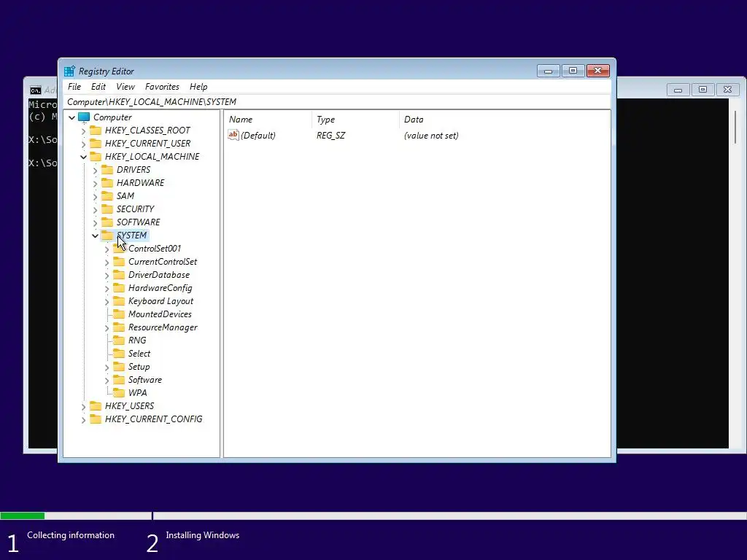The width and height of the screenshot is (747, 560).
Task: Open the Edit menu
Action: tap(98, 87)
